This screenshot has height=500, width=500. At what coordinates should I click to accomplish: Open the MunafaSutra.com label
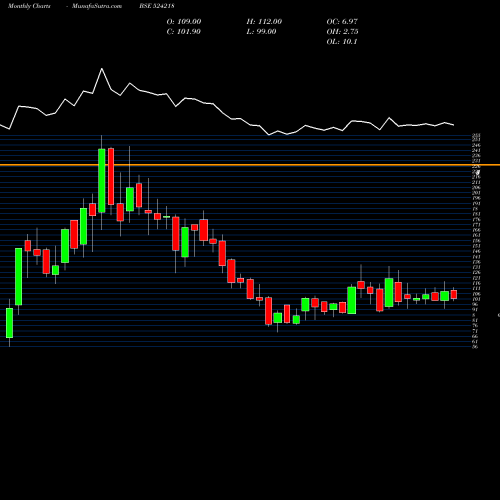[x=97, y=6]
